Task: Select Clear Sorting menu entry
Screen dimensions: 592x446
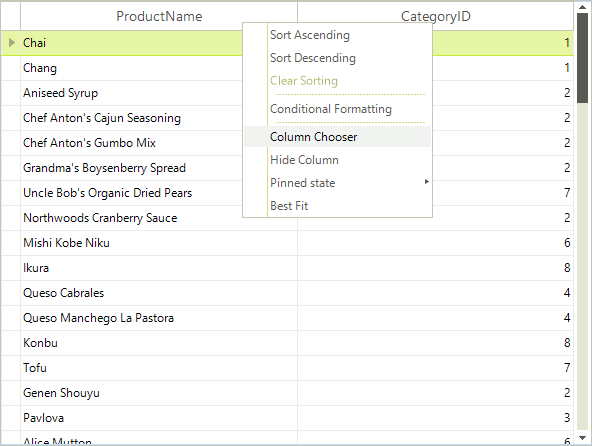Action: [x=337, y=81]
